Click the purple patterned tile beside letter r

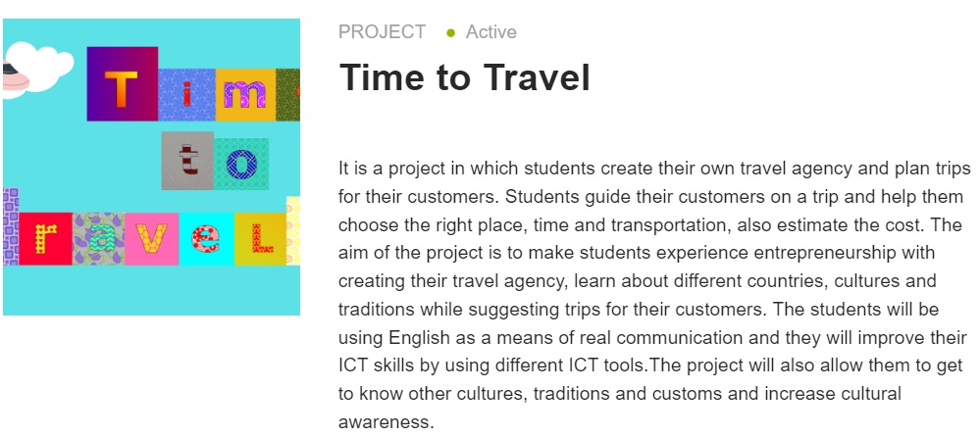11,226
